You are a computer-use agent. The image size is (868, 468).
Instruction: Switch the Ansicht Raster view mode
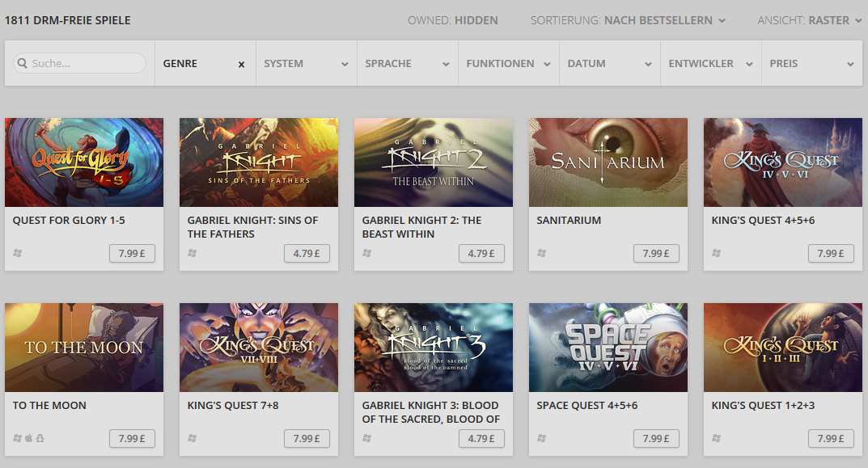coord(810,20)
